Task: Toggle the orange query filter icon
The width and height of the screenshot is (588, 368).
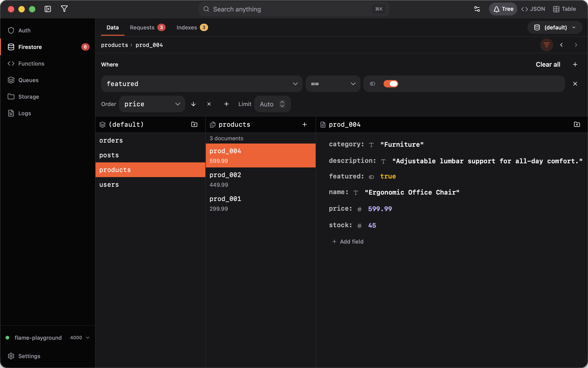Action: pyautogui.click(x=546, y=45)
